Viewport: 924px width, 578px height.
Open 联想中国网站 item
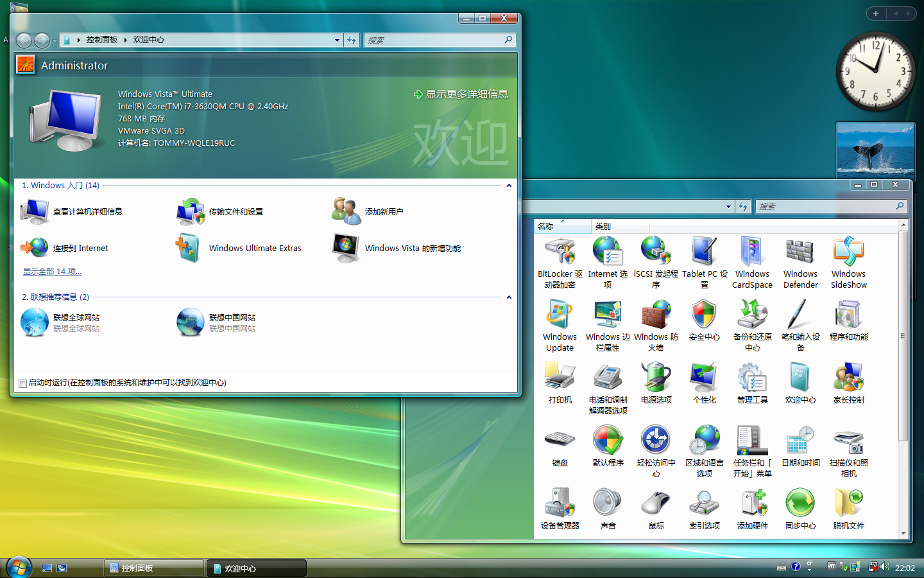tap(216, 322)
